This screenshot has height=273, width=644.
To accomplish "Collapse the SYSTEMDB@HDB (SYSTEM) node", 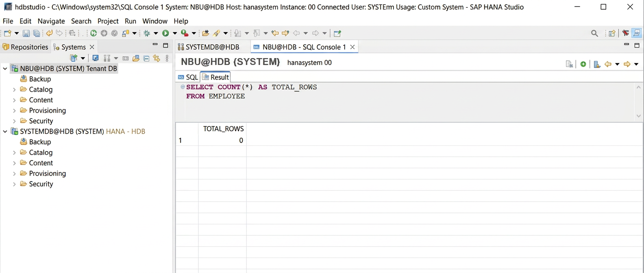I will tap(5, 132).
